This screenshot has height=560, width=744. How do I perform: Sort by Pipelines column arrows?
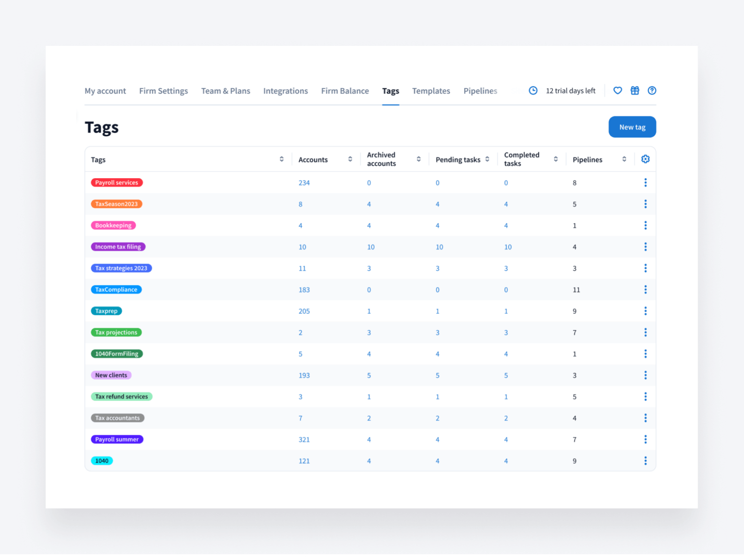click(624, 159)
